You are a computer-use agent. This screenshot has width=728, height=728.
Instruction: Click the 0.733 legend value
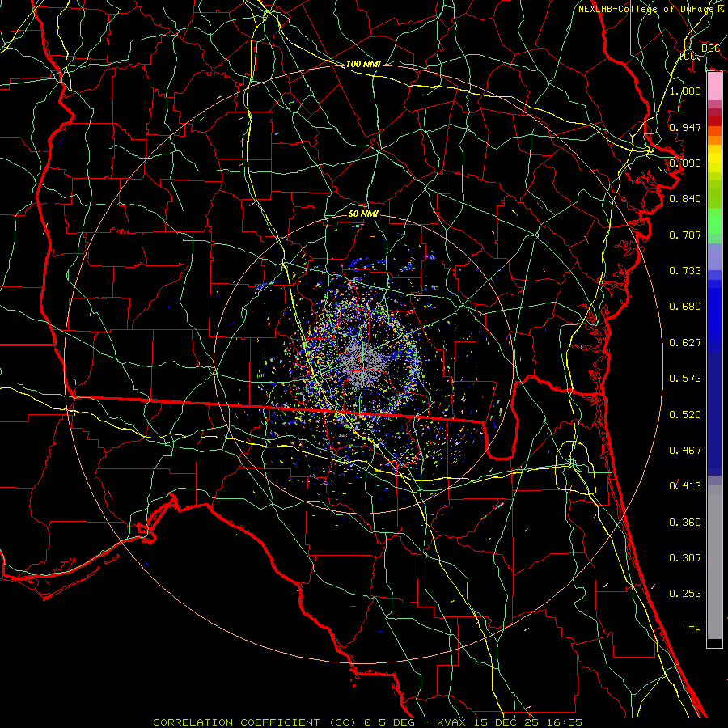(685, 270)
